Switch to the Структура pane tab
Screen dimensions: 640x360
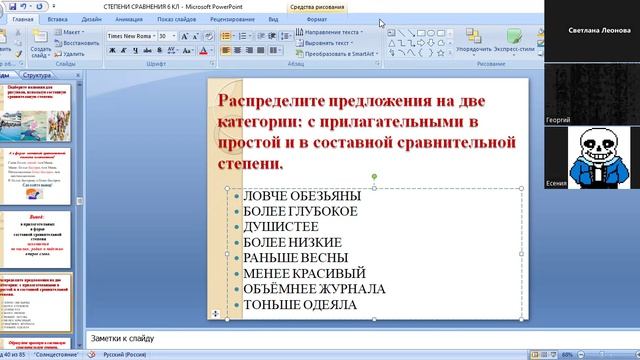coord(37,75)
